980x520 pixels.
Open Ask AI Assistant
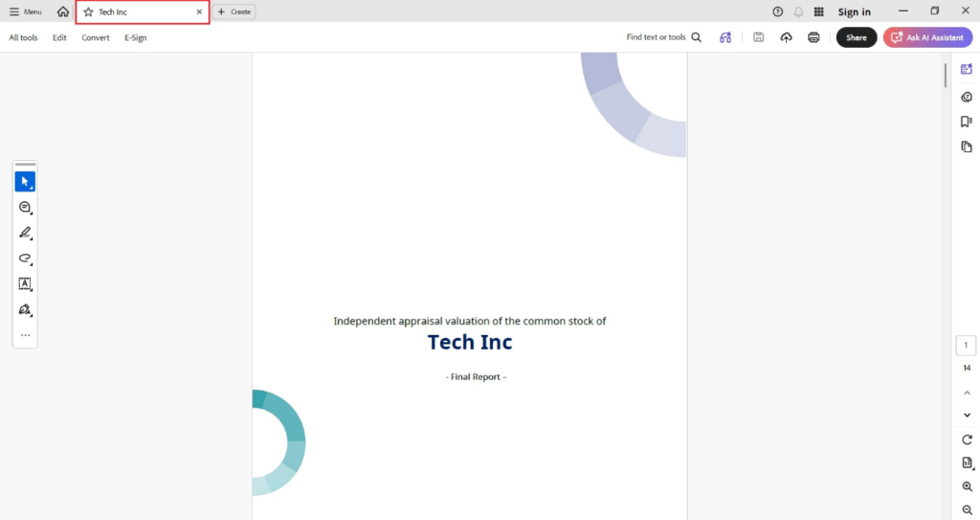click(x=927, y=37)
